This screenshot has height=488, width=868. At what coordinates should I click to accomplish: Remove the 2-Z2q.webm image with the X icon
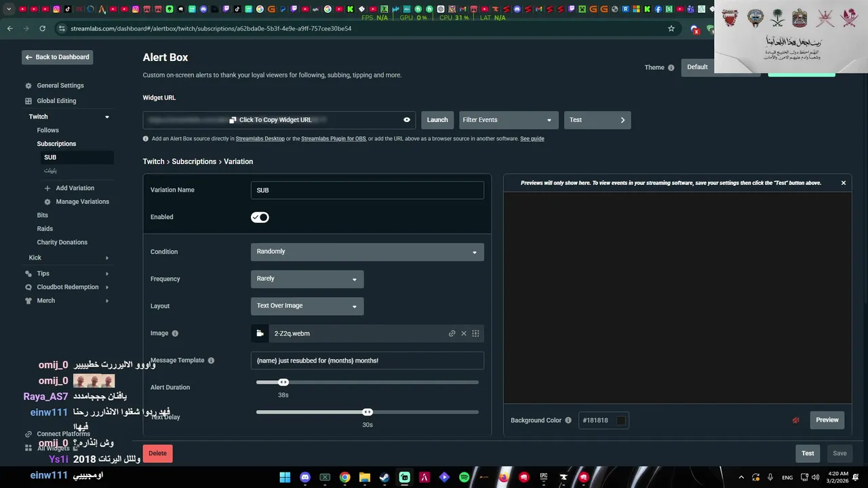(x=464, y=333)
